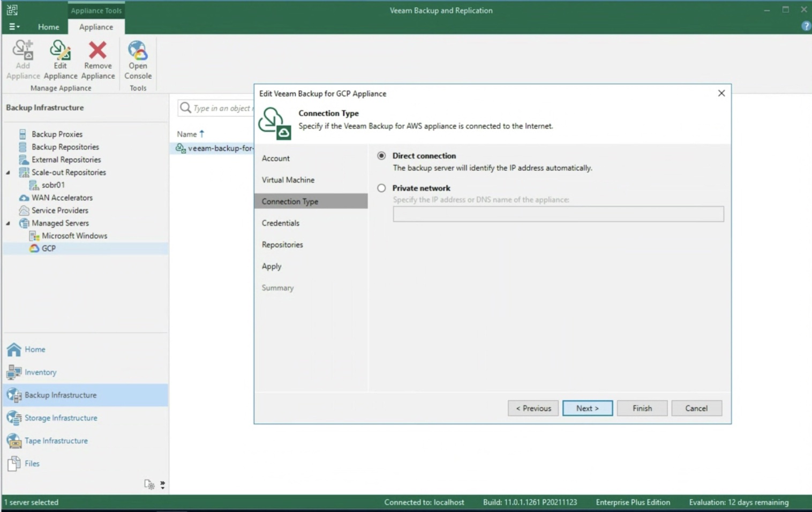Click the Backup Proxies icon
812x512 pixels.
[23, 134]
